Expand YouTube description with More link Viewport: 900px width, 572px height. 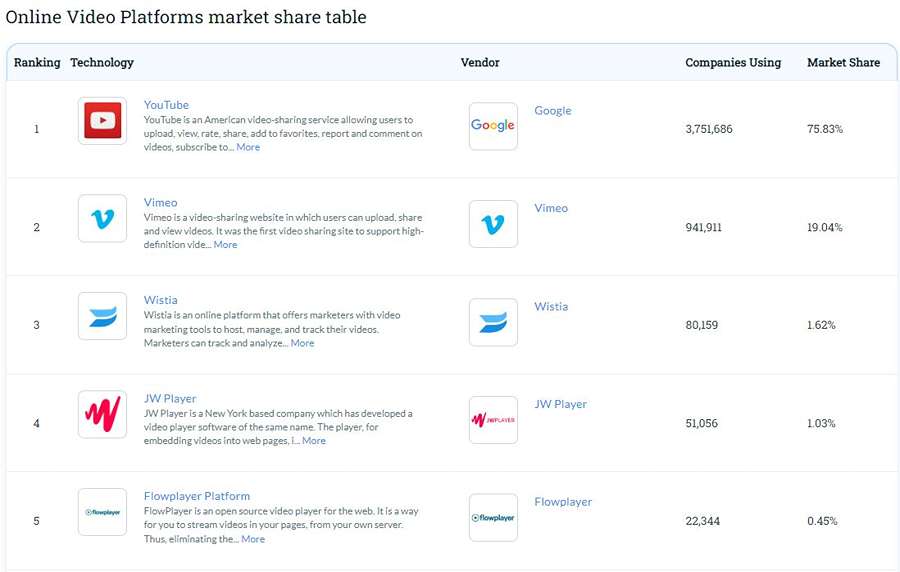pos(248,147)
